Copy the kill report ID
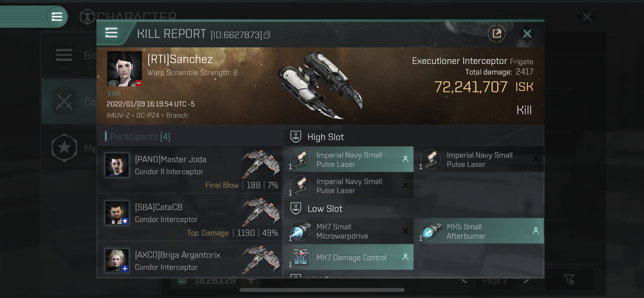 pyautogui.click(x=267, y=34)
